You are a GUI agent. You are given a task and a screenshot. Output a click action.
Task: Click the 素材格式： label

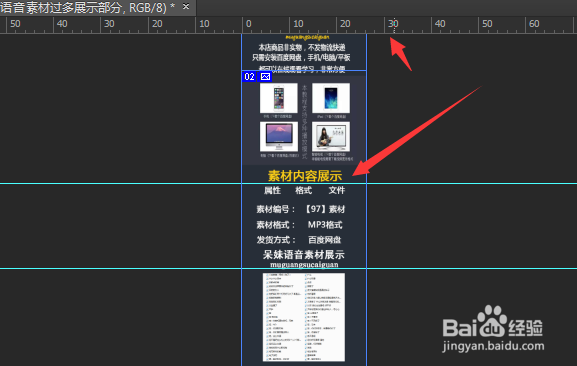point(276,225)
